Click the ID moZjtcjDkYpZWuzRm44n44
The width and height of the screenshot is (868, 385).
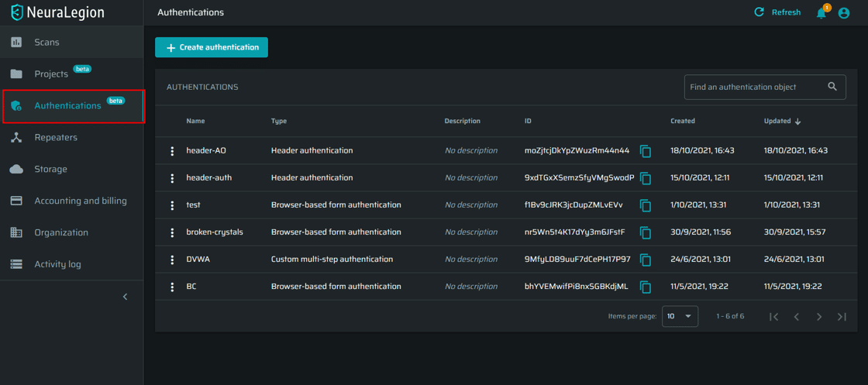pyautogui.click(x=577, y=150)
